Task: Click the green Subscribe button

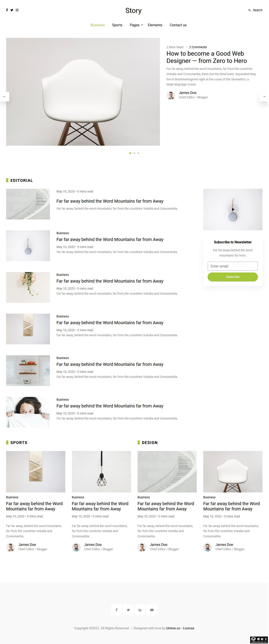Action: [233, 277]
